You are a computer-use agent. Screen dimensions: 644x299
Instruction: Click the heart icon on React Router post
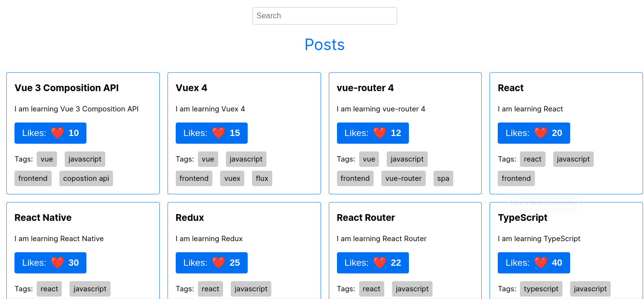pyautogui.click(x=380, y=263)
